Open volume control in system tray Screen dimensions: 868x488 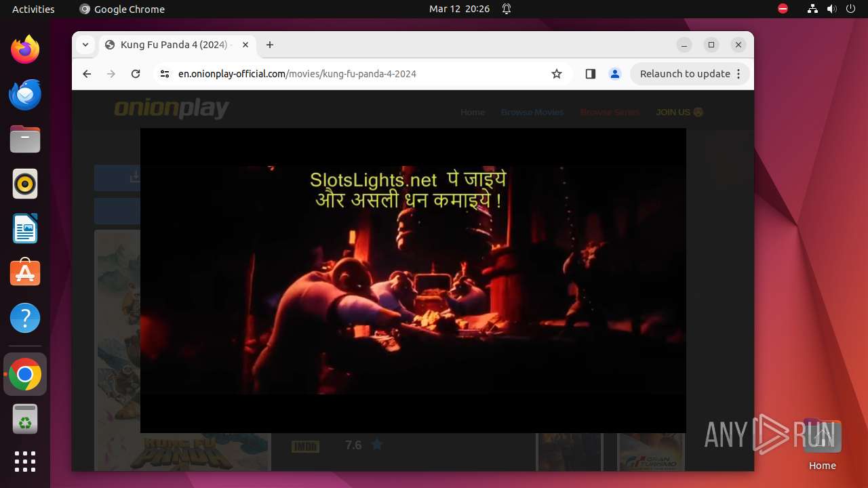click(x=831, y=9)
